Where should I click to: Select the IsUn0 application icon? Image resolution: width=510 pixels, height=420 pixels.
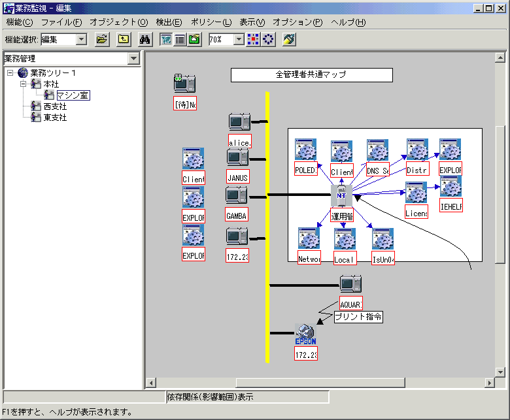382,239
